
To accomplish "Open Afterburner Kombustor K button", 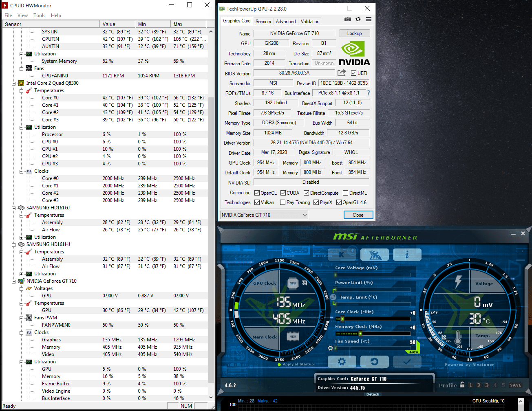I will [342, 255].
